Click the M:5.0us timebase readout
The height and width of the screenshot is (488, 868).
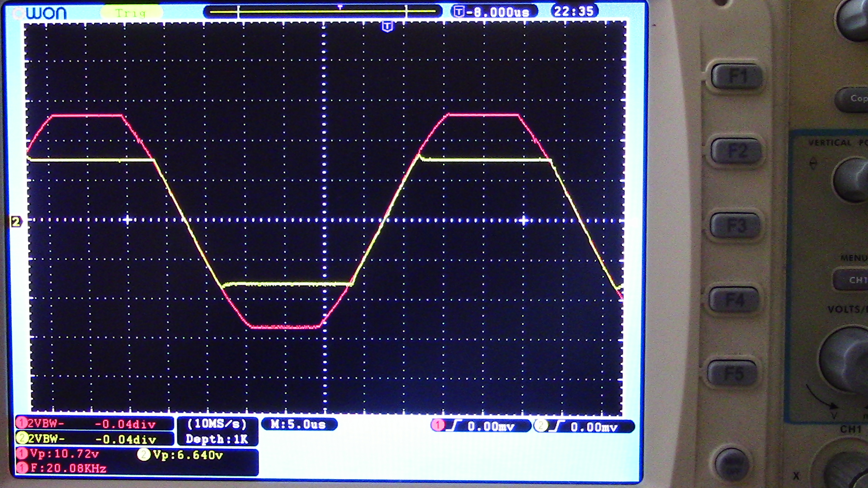tap(298, 424)
